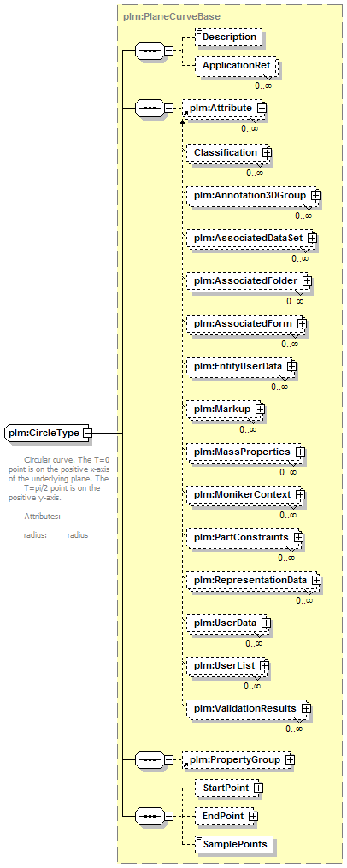Expand the plm:PropertyGroup element

coord(290,760)
